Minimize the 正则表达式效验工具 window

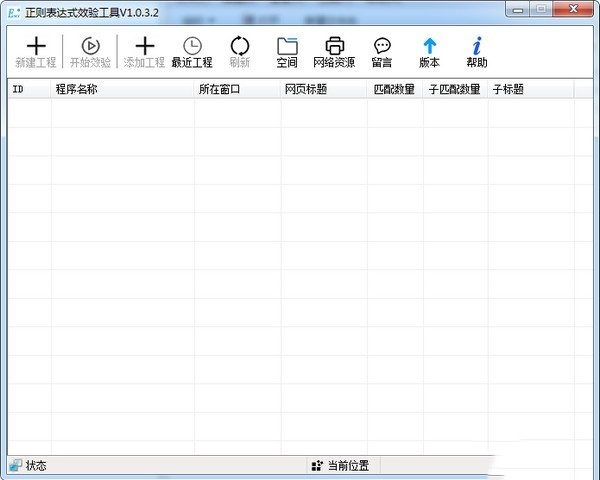tap(518, 9)
